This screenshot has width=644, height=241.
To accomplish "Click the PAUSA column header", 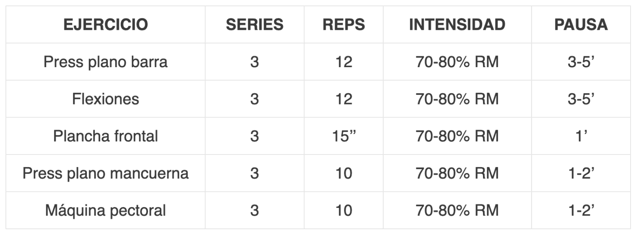I will click(x=581, y=25).
